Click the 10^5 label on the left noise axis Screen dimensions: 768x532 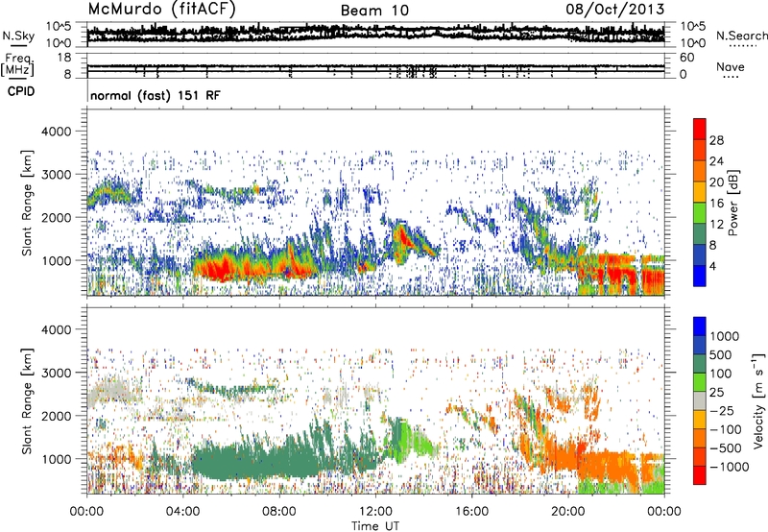[x=59, y=26]
